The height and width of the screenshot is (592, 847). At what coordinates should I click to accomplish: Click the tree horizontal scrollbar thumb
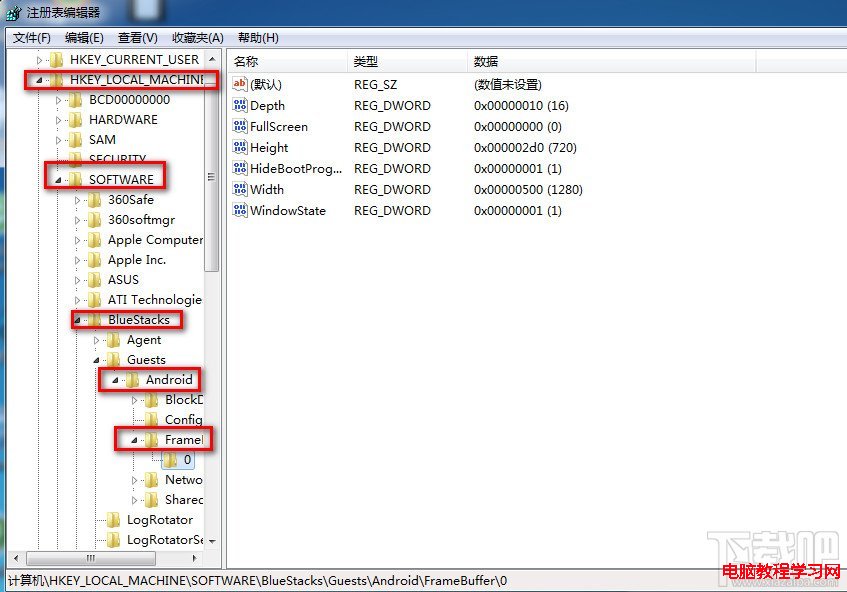91,558
